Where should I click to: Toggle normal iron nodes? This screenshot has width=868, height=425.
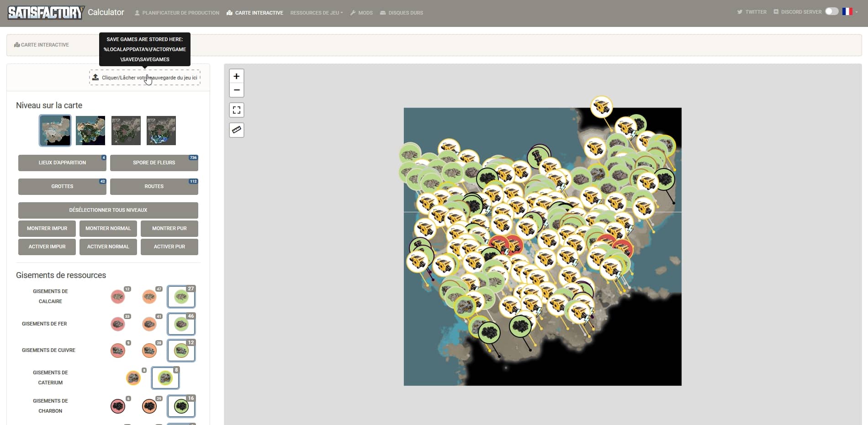point(149,324)
